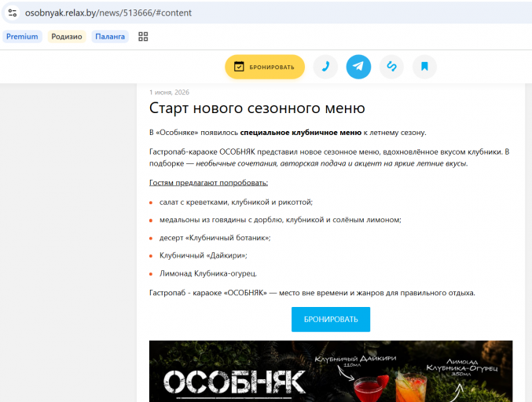Open the Паланга tab

[110, 37]
